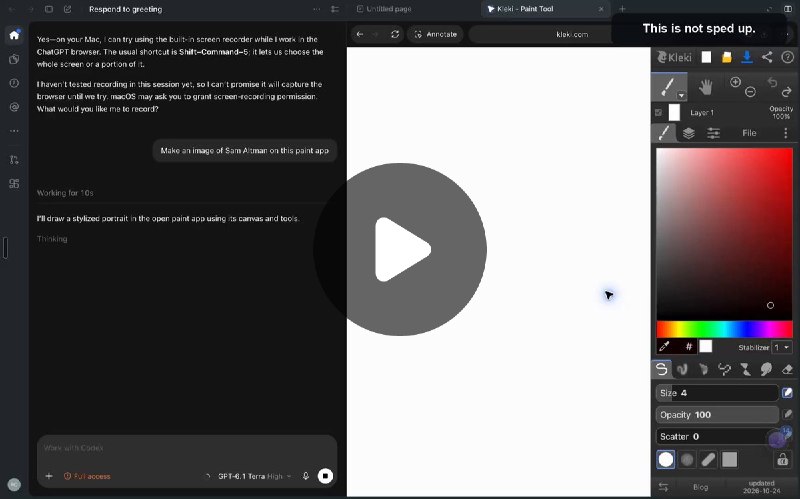This screenshot has height=499, width=800.
Task: Click the white secondary color swatch
Action: pos(706,346)
